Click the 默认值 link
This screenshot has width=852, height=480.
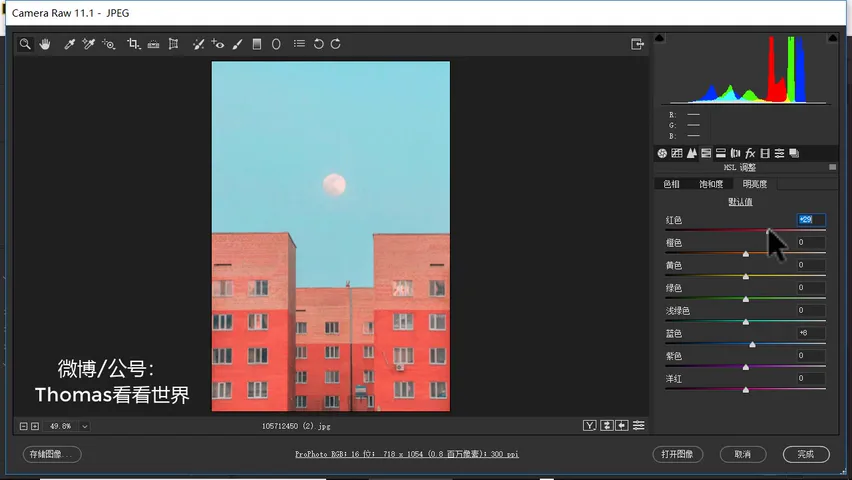(740, 202)
